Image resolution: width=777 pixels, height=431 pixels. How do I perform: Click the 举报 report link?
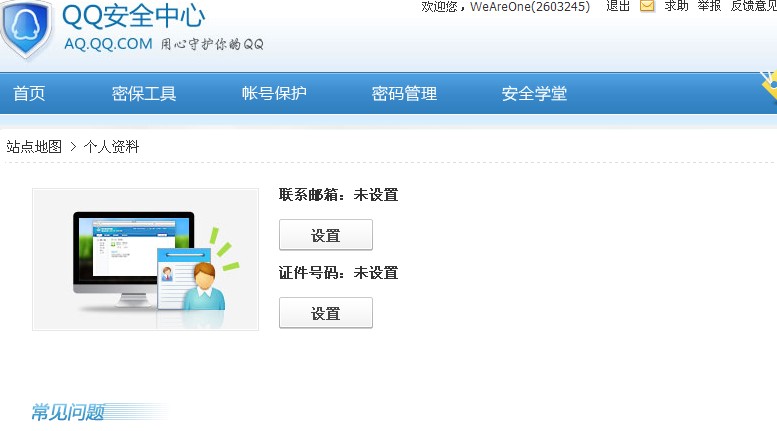tap(709, 6)
